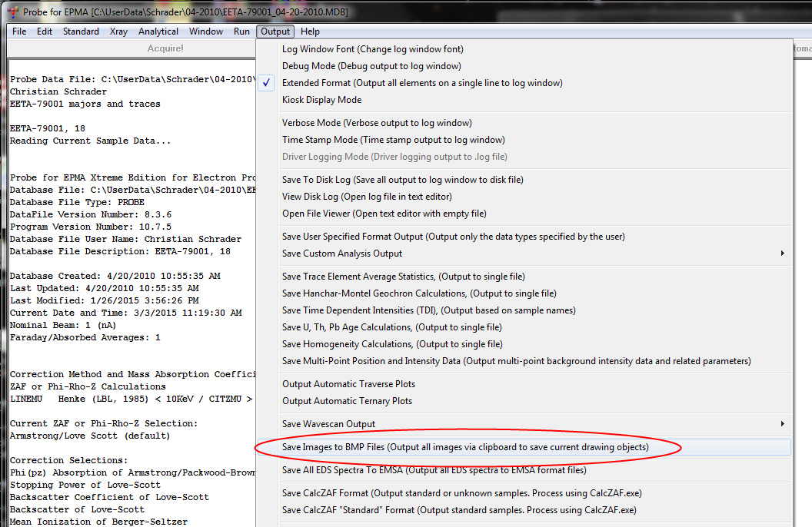Click the Probe for EPMA title bar icon

pos(10,12)
